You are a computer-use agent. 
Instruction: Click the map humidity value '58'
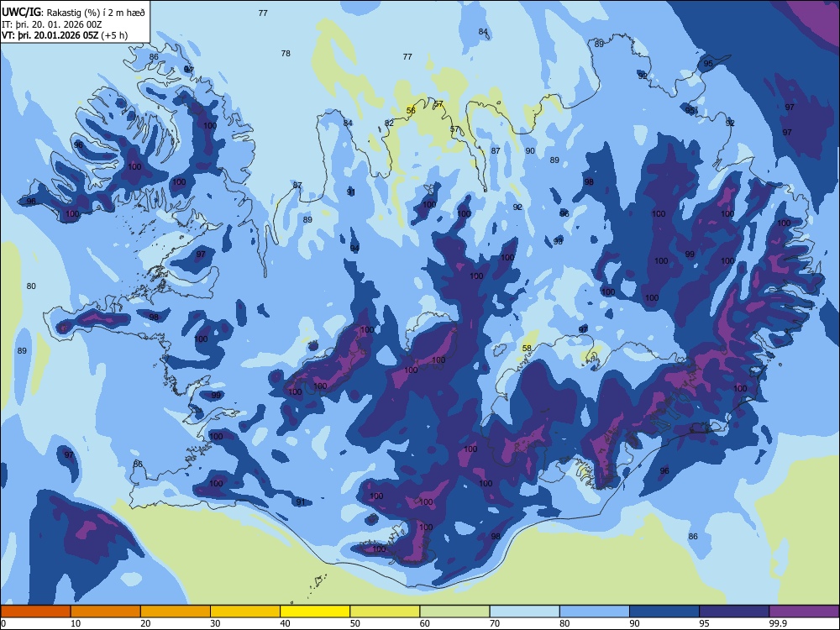click(x=527, y=349)
